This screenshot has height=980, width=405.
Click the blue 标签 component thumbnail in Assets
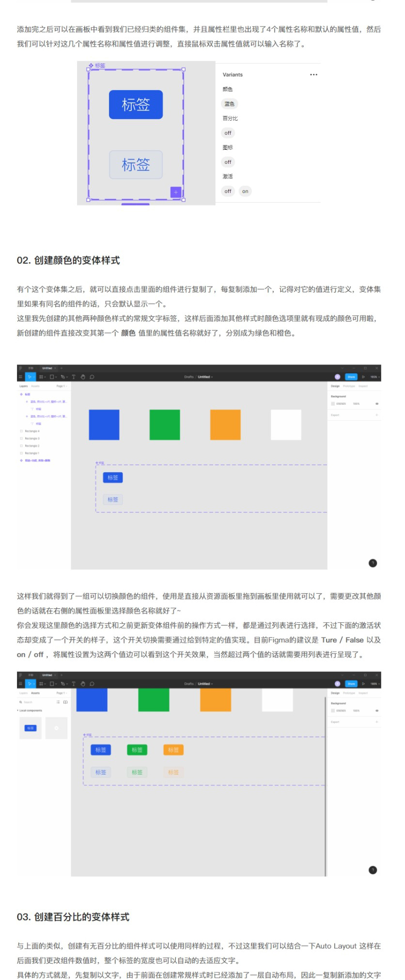pos(31,728)
